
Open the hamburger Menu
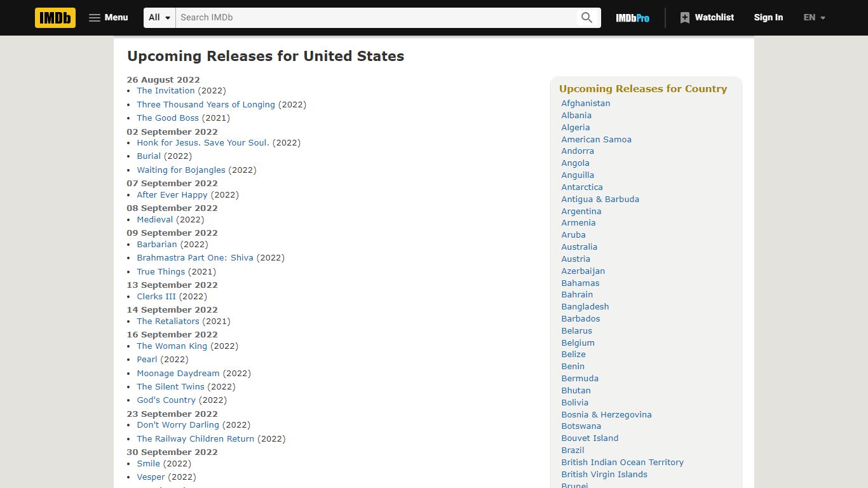108,18
